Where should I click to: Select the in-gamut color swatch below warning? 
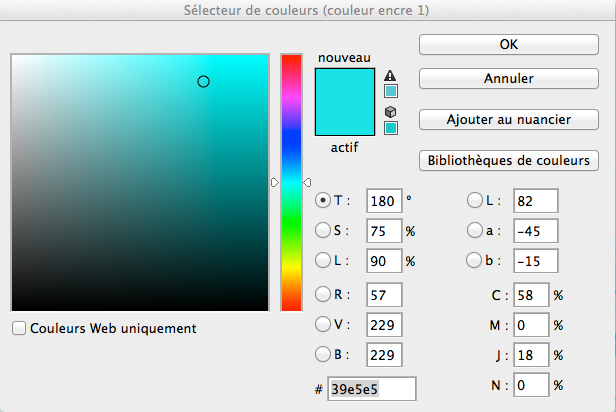click(391, 92)
